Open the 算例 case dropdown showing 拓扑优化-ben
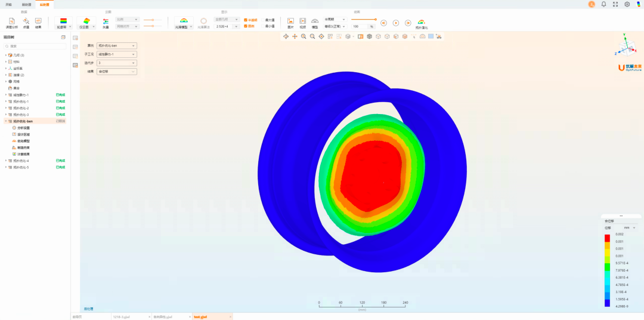 (117, 45)
